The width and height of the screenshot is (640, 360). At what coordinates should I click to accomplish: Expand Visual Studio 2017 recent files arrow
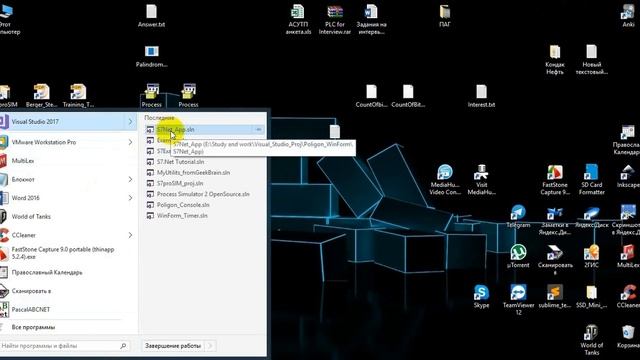pos(130,122)
